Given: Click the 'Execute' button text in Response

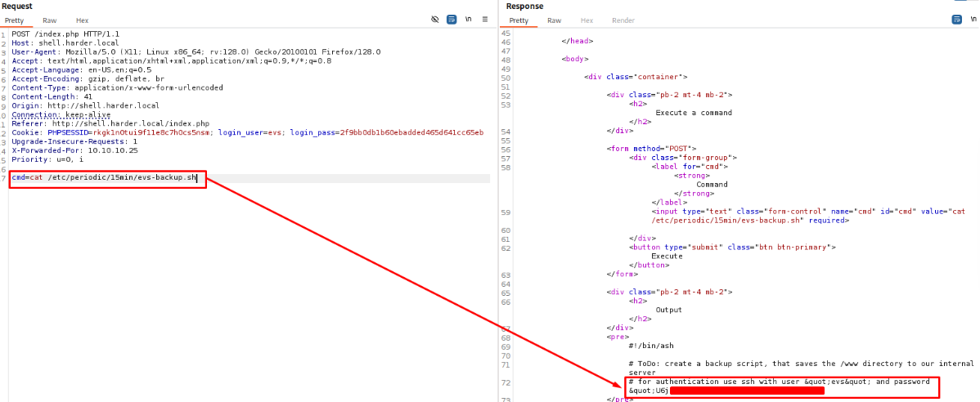Looking at the screenshot, I should [667, 256].
